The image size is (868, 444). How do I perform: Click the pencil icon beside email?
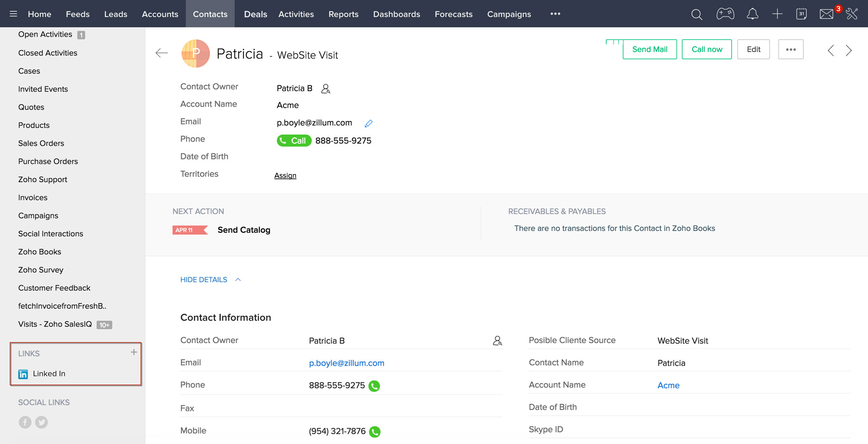coord(368,123)
